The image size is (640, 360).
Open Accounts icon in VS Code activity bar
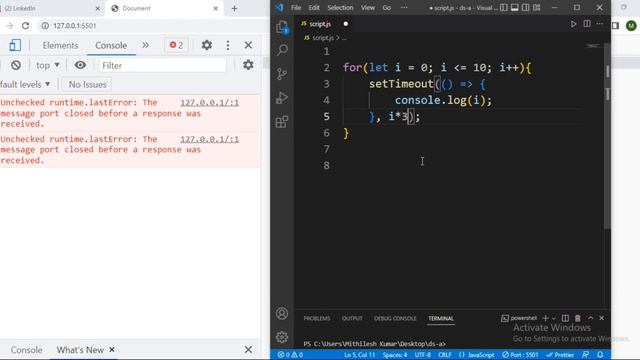coord(282,313)
